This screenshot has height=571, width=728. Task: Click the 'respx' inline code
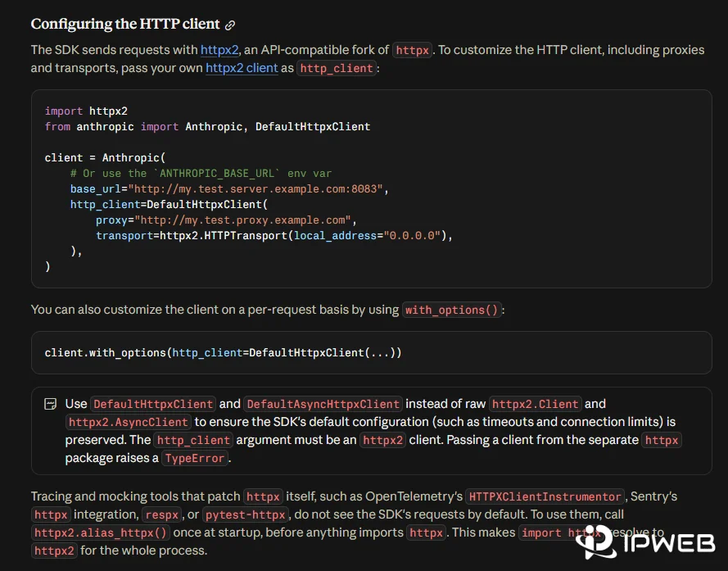tap(161, 515)
